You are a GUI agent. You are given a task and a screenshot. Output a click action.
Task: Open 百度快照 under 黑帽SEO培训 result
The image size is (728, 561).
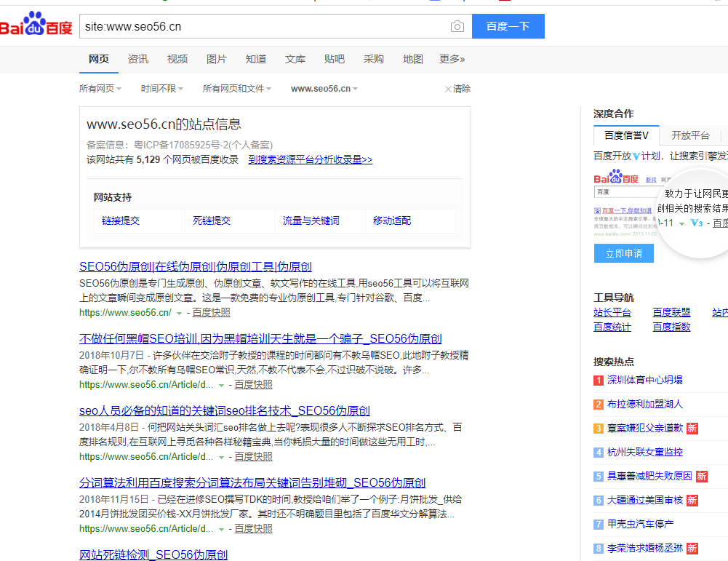[254, 384]
